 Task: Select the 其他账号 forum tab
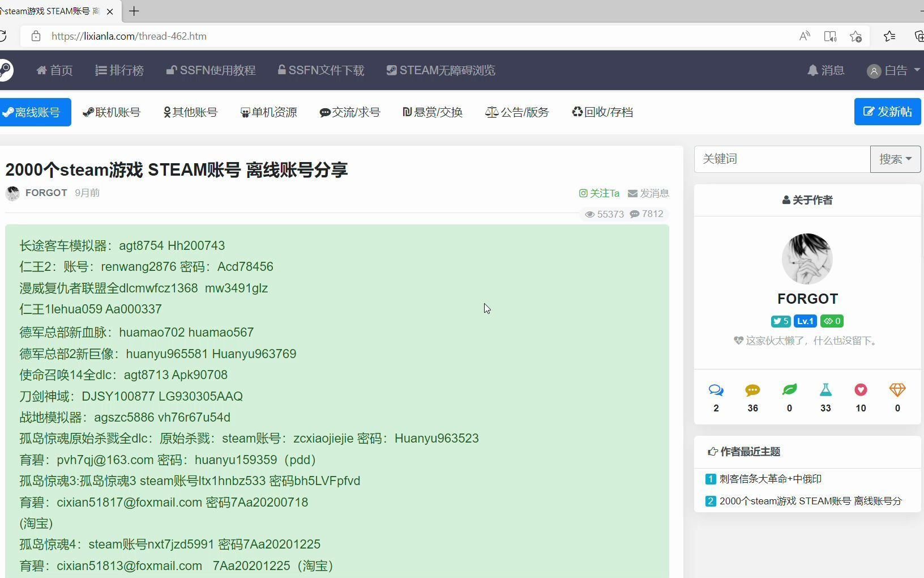tap(190, 112)
